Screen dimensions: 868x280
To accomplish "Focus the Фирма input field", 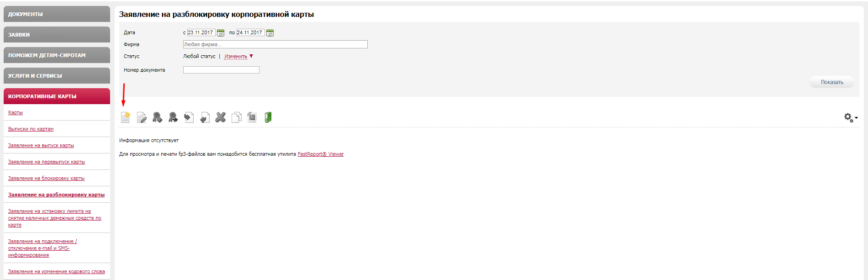I will [275, 44].
